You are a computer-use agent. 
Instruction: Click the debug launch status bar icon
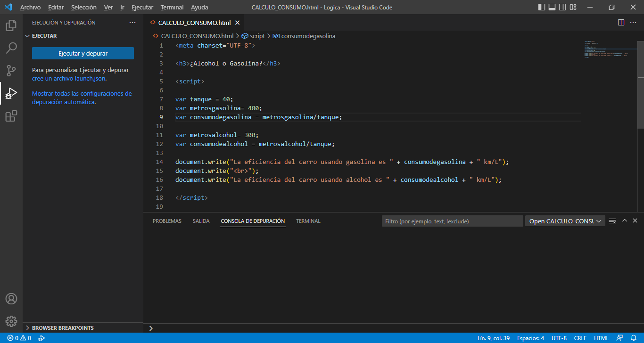41,338
